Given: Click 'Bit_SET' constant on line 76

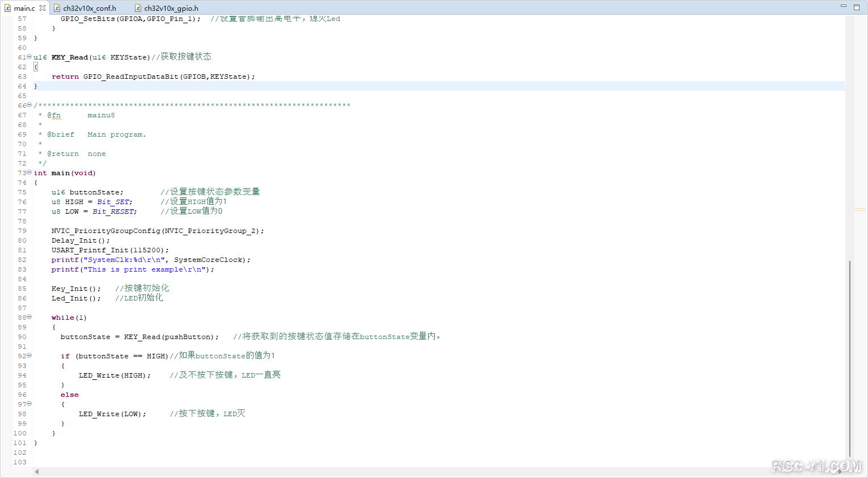Looking at the screenshot, I should [113, 202].
